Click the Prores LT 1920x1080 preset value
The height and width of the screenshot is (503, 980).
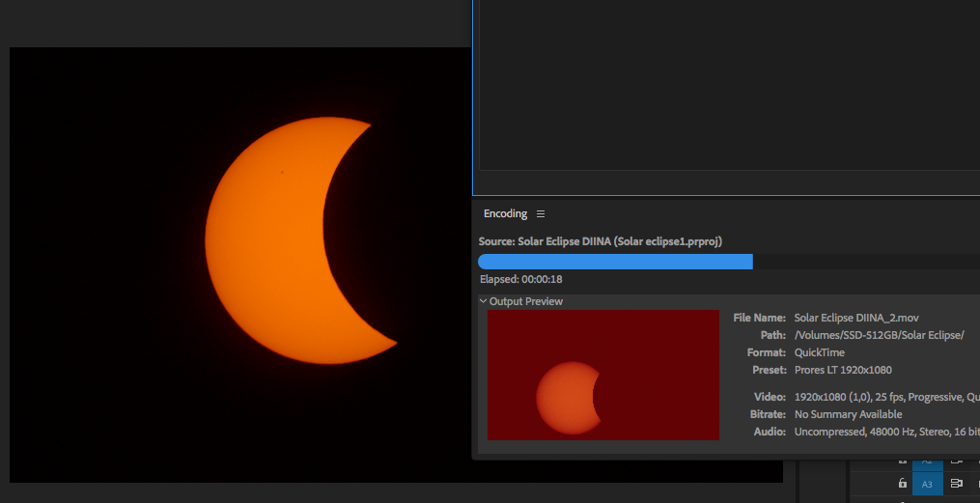843,370
